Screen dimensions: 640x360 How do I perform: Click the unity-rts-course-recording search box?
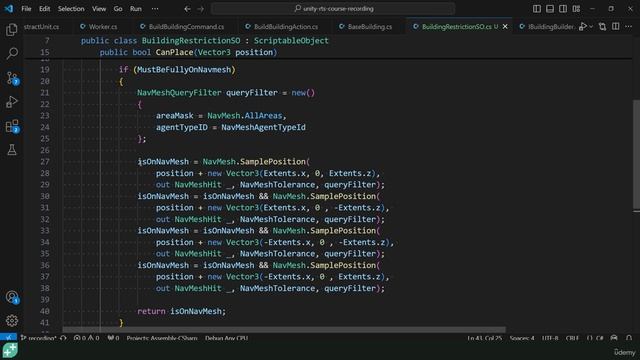(x=333, y=9)
